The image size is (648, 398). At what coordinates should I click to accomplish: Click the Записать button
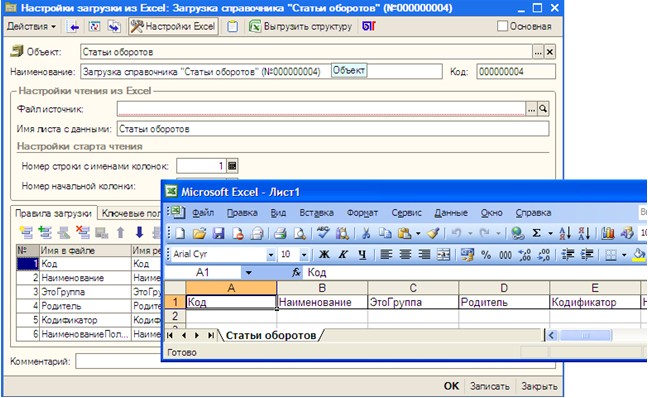490,386
